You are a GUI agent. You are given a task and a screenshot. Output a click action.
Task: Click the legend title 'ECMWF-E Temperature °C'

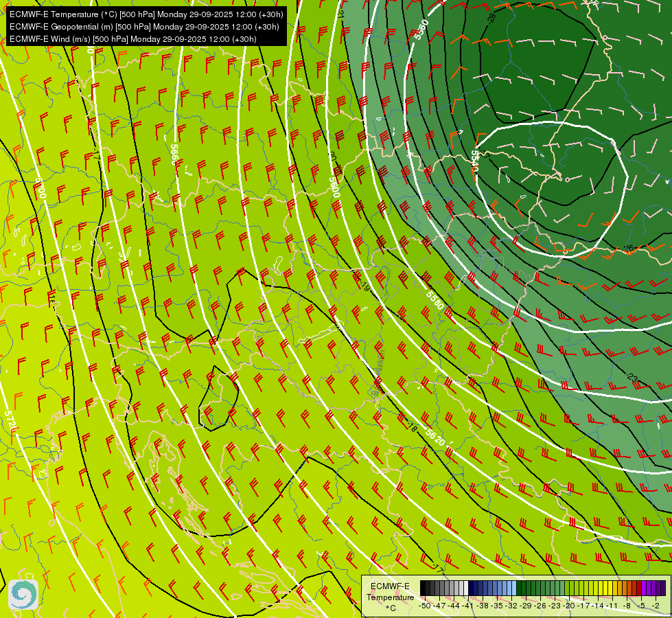pos(390,597)
